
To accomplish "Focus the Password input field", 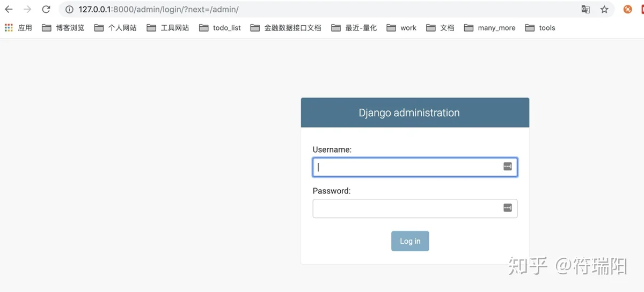I will pos(415,208).
